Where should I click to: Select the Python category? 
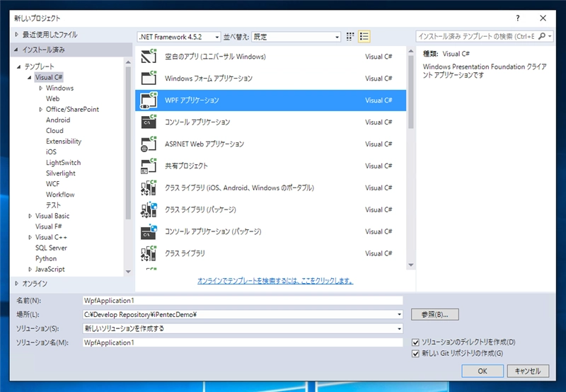pos(46,258)
